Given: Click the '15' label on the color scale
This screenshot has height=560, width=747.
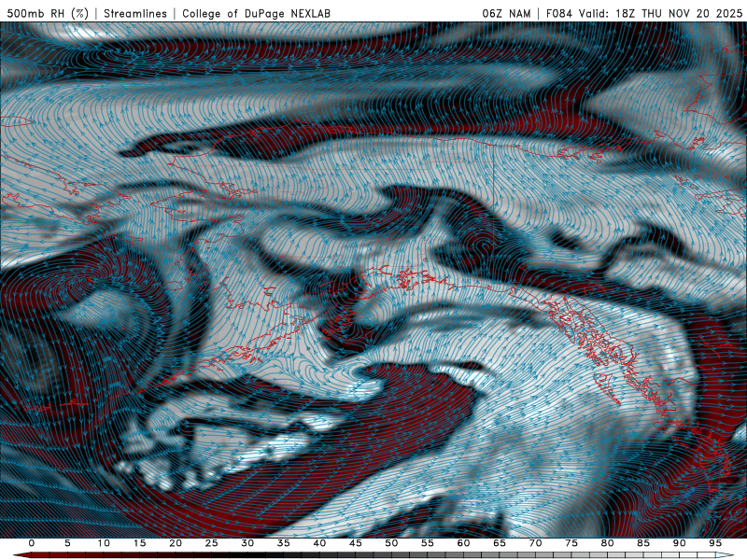Looking at the screenshot, I should coord(139,543).
